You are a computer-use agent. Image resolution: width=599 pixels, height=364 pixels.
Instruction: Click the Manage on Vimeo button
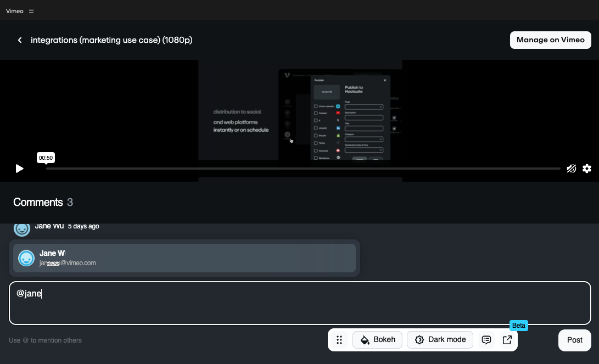pyautogui.click(x=550, y=40)
